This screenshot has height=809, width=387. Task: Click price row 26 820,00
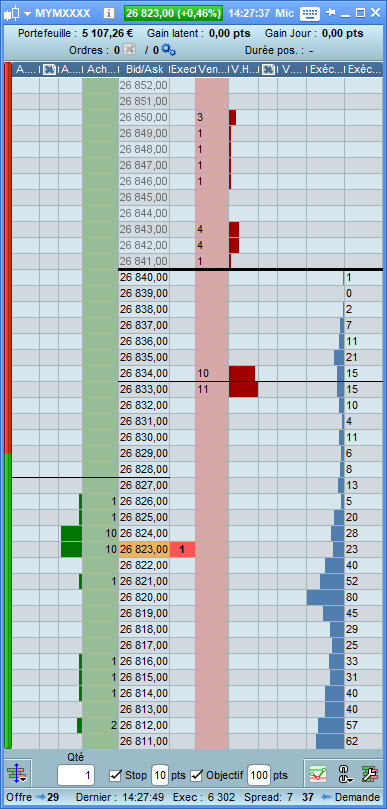point(144,597)
